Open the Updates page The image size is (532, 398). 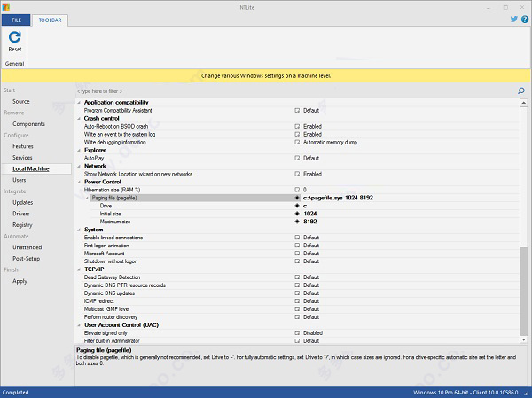(23, 202)
